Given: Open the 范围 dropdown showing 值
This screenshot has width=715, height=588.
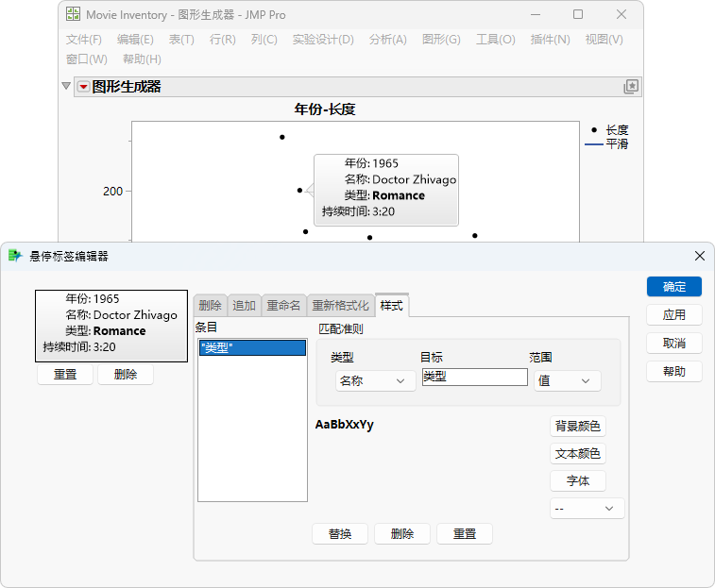Looking at the screenshot, I should click(x=568, y=380).
